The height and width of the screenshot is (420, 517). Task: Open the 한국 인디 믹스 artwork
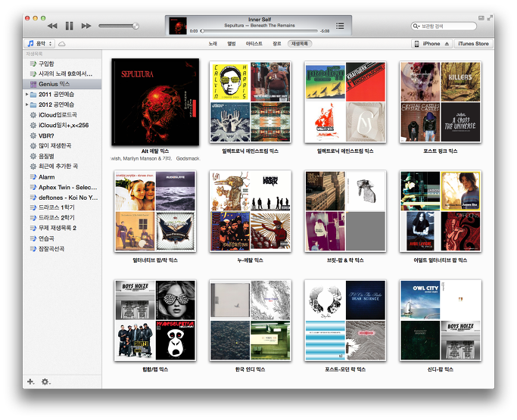251,320
